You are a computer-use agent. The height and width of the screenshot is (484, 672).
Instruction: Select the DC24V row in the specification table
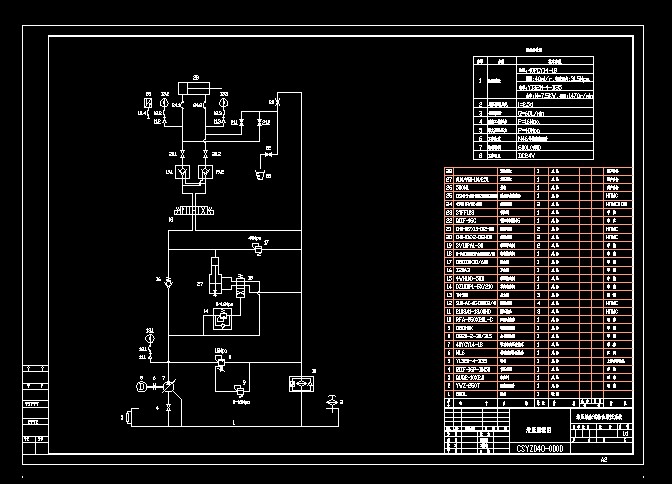[x=534, y=156]
